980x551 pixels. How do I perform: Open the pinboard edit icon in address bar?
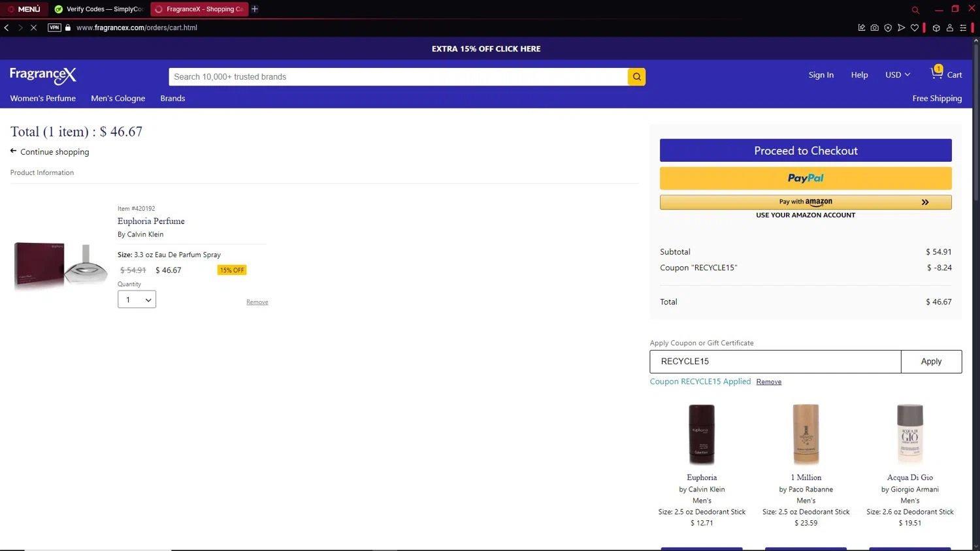click(862, 27)
